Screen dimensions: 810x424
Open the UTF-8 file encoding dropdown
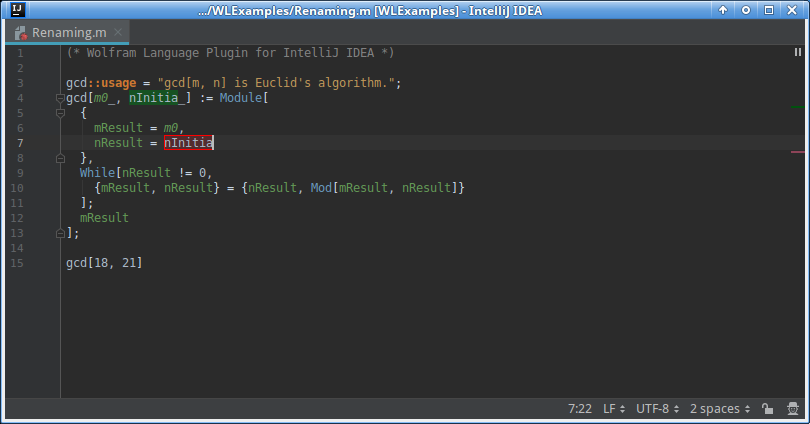coord(657,409)
